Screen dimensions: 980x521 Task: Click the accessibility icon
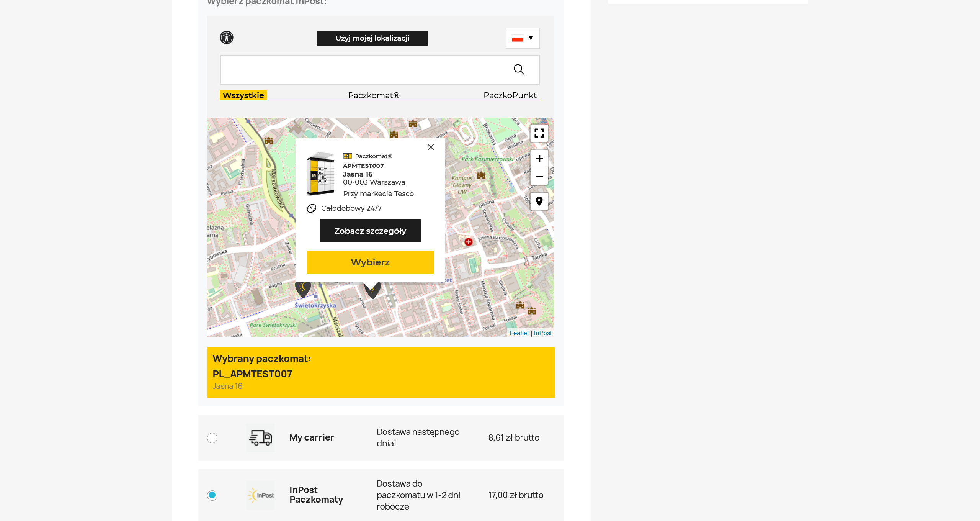coord(227,38)
